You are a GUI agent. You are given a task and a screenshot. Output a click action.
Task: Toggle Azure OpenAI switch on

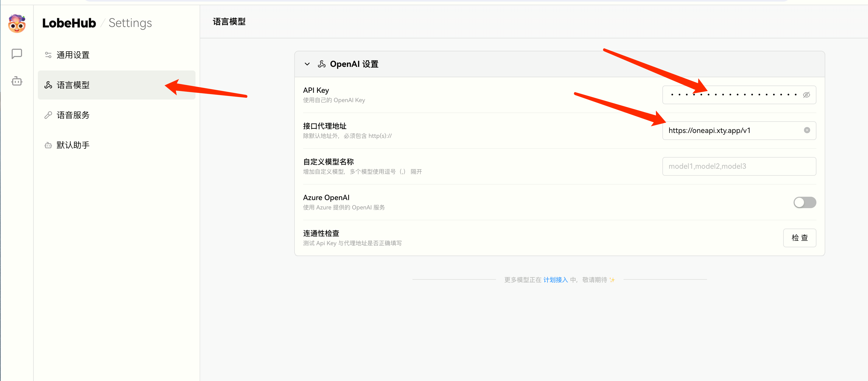(805, 202)
